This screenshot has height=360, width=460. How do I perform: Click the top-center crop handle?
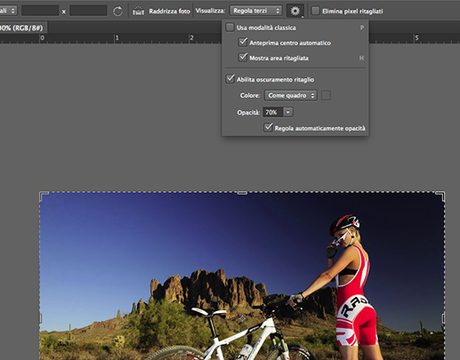pyautogui.click(x=242, y=193)
